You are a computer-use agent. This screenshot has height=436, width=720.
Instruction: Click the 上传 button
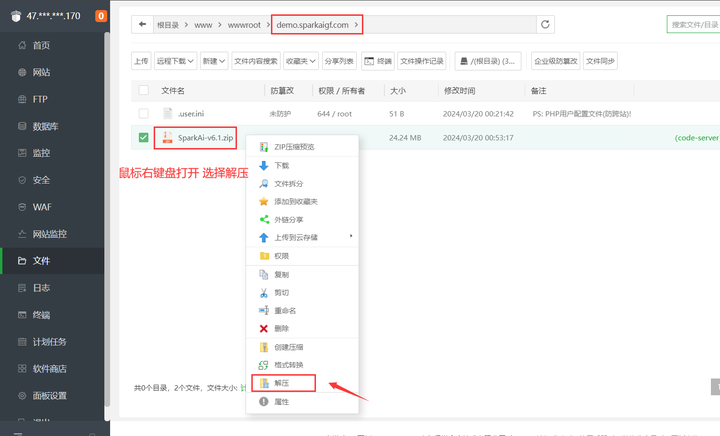[x=142, y=61]
